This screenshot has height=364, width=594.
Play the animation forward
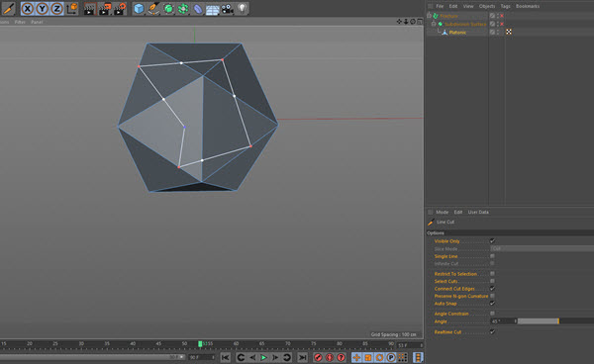(264, 357)
